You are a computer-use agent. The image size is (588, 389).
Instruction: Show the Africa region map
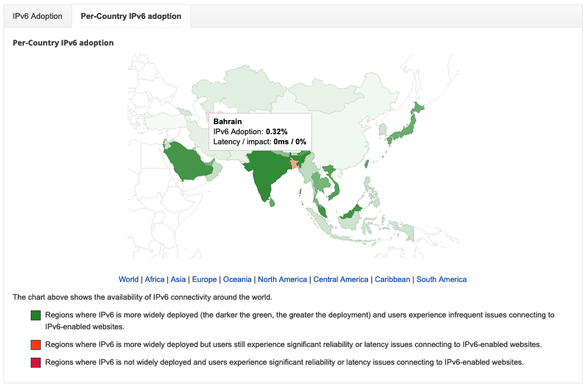click(x=155, y=279)
